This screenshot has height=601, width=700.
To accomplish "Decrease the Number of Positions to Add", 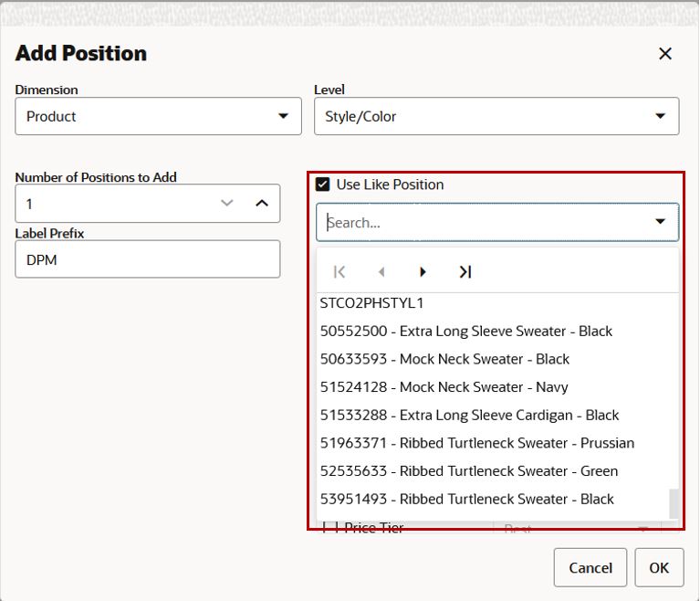I will [226, 204].
